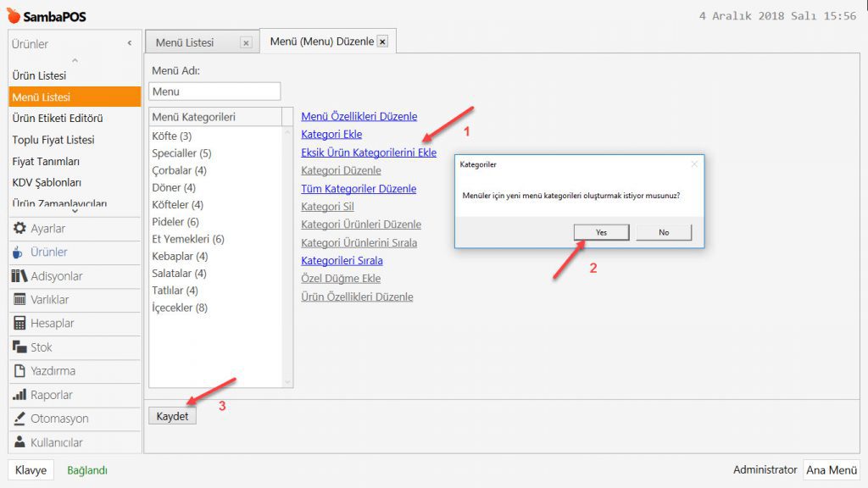Screen dimensions: 868x488
Task: Click the Ayarlar gear icon
Action: click(x=19, y=229)
